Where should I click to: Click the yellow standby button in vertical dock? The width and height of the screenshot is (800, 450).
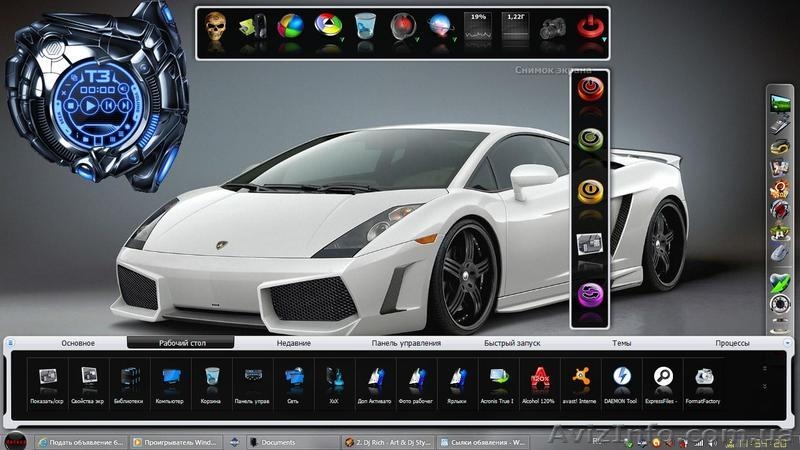coord(590,191)
